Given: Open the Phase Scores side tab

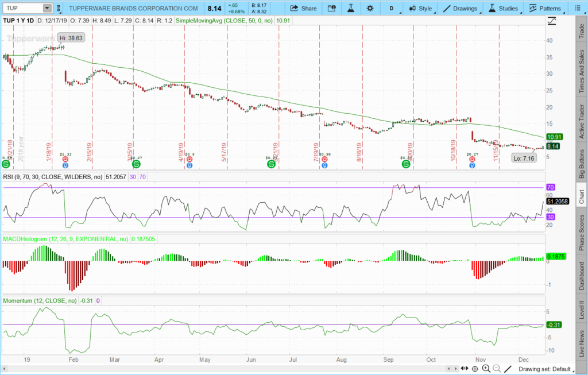Looking at the screenshot, I should [x=581, y=232].
